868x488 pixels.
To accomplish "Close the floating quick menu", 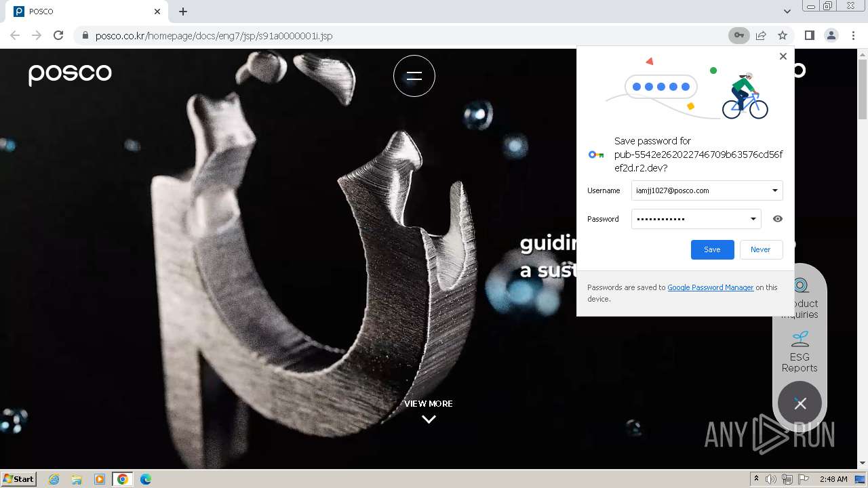I will [x=800, y=404].
